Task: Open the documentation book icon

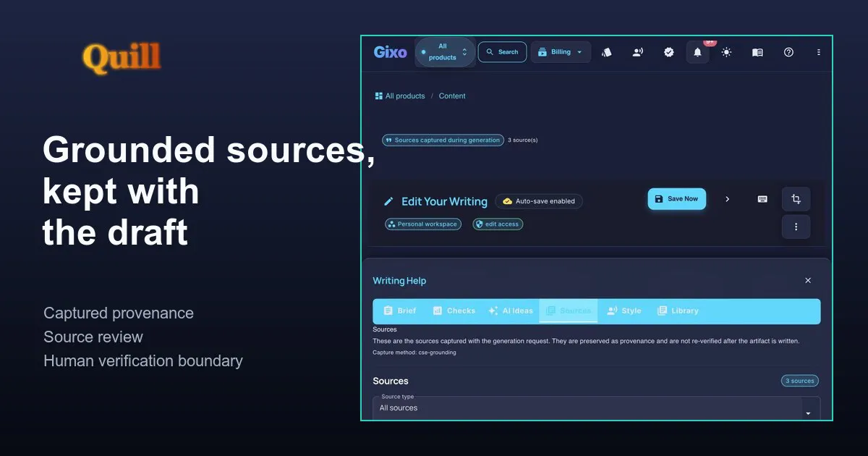Action: click(757, 52)
